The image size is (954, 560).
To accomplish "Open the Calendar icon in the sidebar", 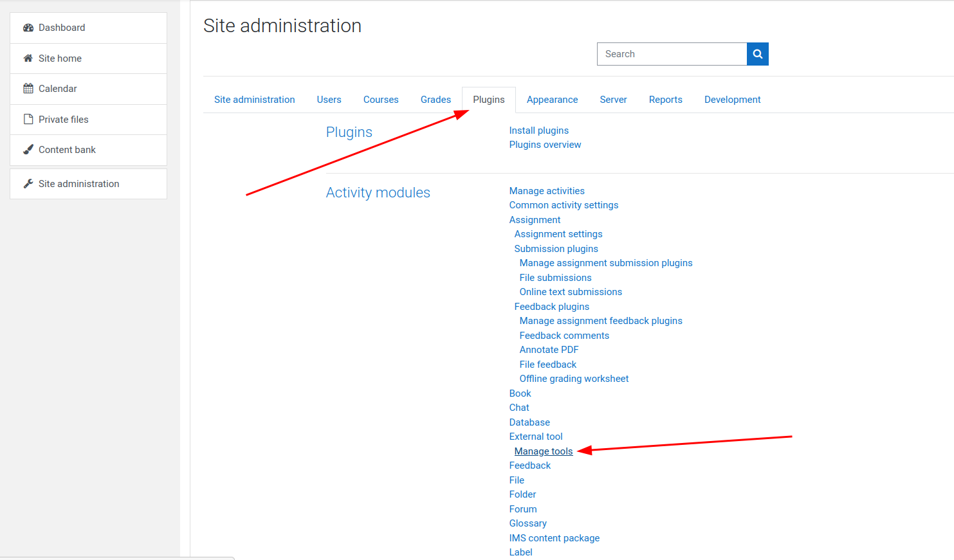I will [27, 88].
